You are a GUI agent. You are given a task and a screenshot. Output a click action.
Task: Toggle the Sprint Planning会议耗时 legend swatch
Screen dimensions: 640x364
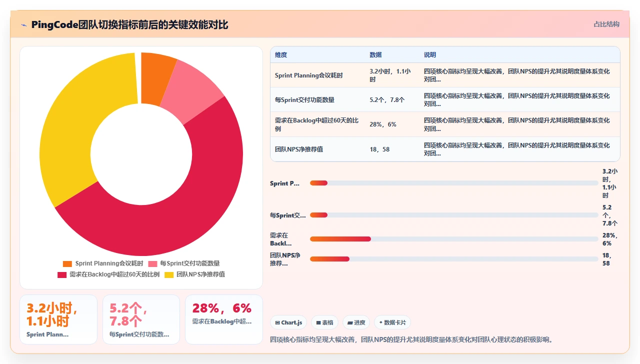67,263
